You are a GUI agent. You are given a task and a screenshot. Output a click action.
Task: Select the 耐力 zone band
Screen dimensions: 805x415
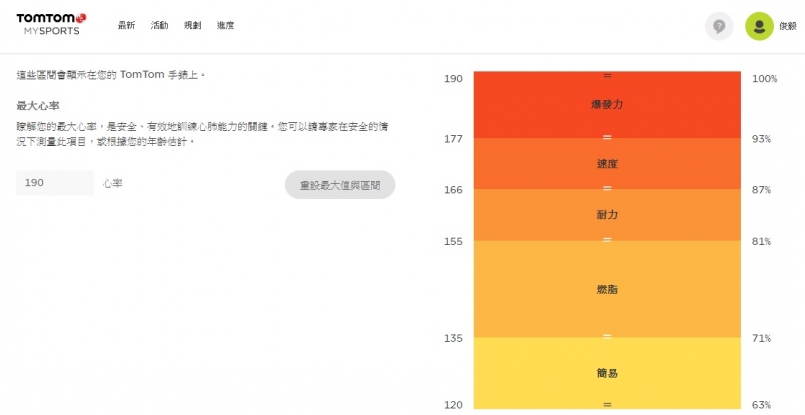pyautogui.click(x=607, y=214)
